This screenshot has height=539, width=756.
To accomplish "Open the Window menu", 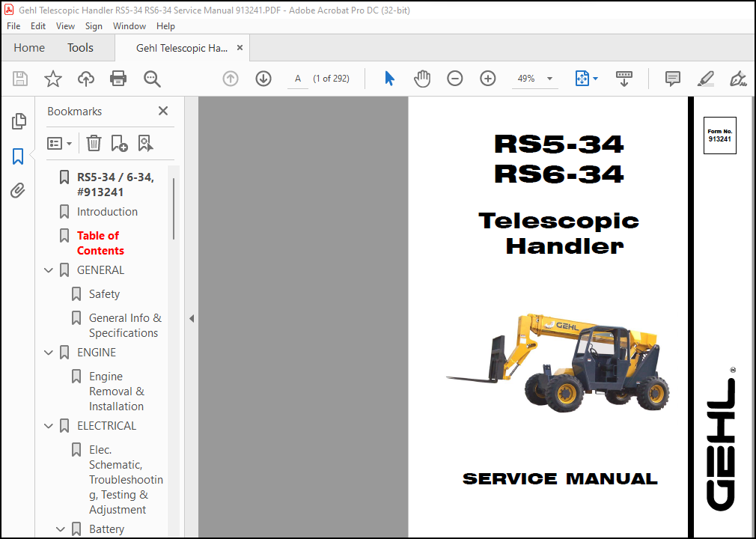I will pyautogui.click(x=129, y=26).
